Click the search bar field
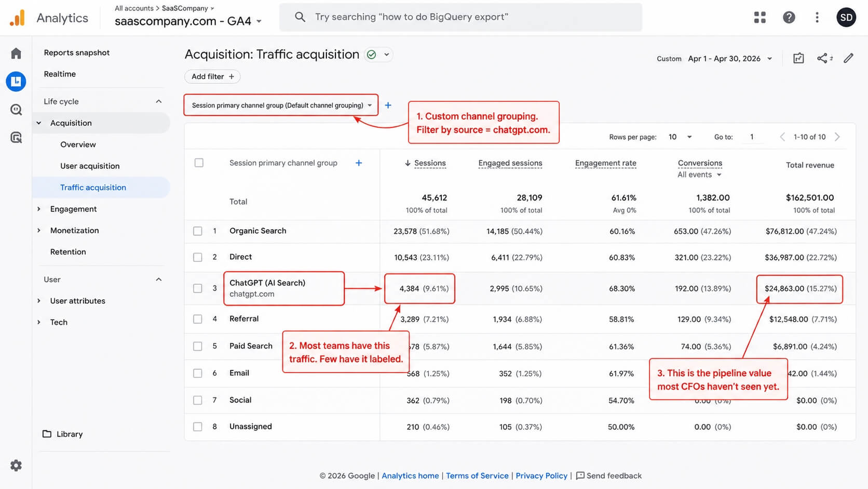 tap(460, 17)
